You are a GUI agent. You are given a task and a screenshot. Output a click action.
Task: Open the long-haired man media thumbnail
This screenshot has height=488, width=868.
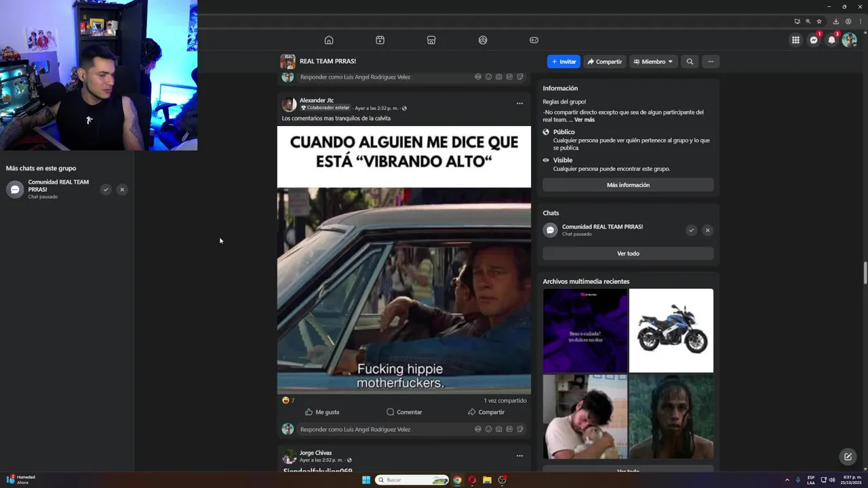point(671,417)
